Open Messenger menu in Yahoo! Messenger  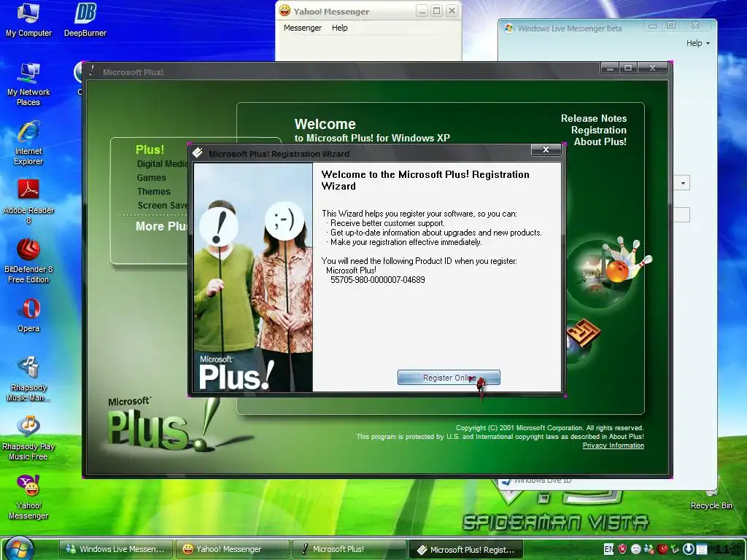tap(303, 28)
